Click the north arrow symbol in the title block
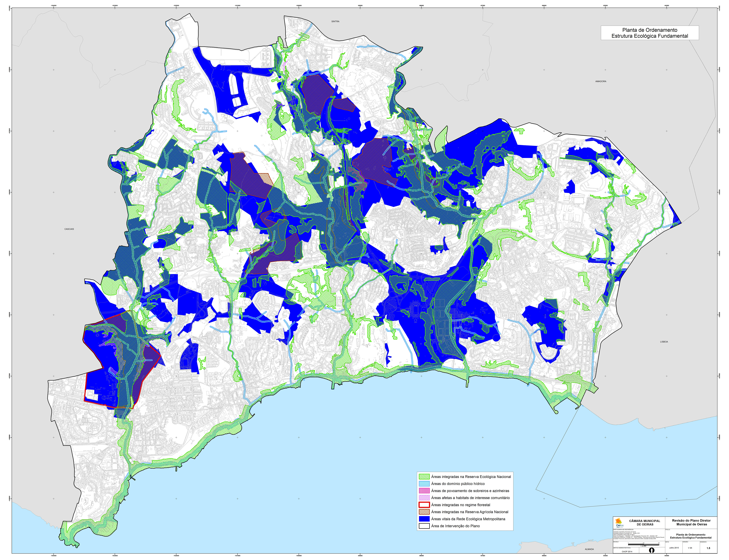729x560 pixels. (x=652, y=550)
